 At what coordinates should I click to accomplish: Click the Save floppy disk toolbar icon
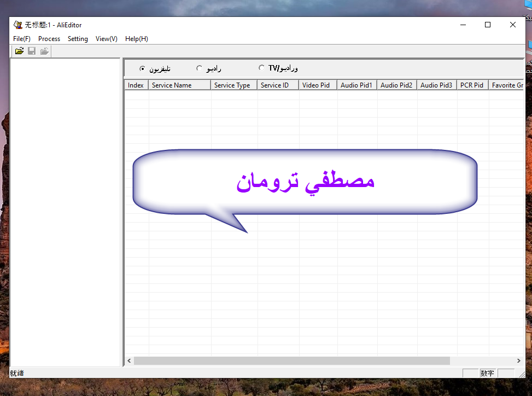pos(32,51)
